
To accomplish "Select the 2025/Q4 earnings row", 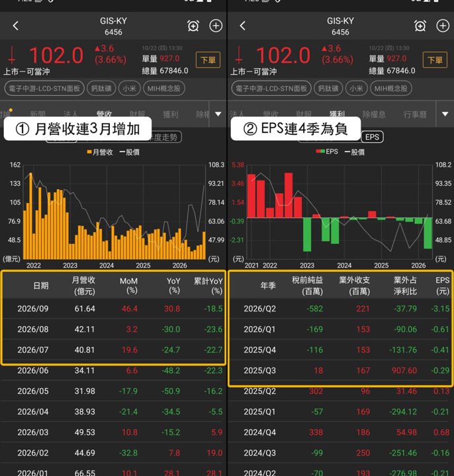I will (x=340, y=350).
